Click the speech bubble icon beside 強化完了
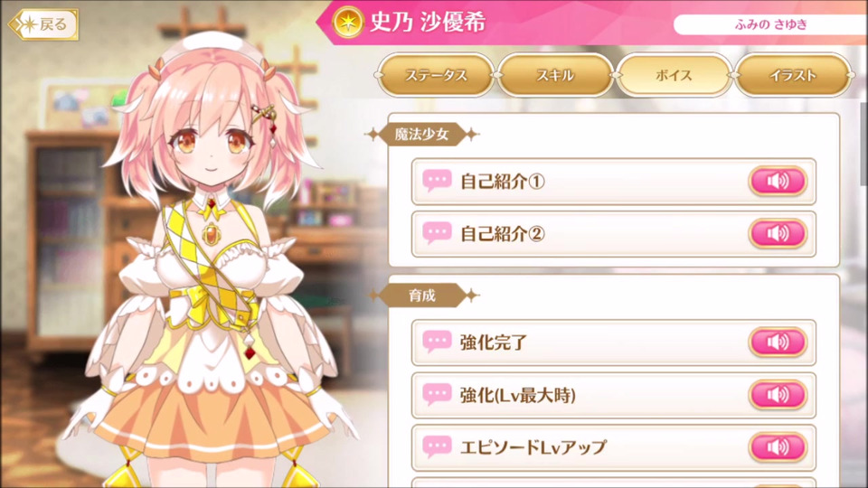 tap(437, 342)
